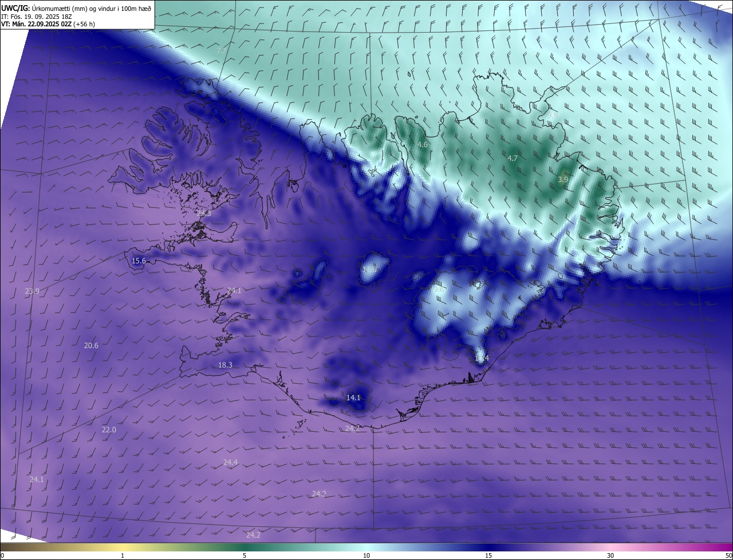733x560 pixels.
Task: Click the 18.3 value label
Action: tap(225, 365)
